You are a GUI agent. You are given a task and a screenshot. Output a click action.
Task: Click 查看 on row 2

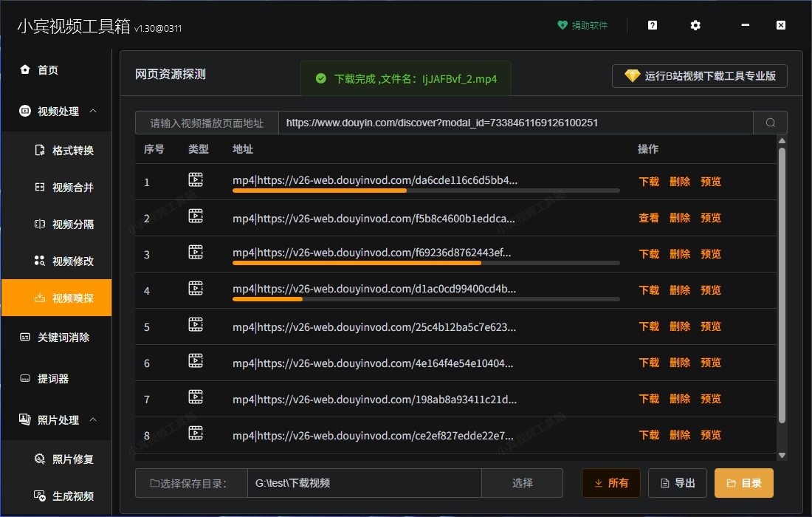(648, 217)
